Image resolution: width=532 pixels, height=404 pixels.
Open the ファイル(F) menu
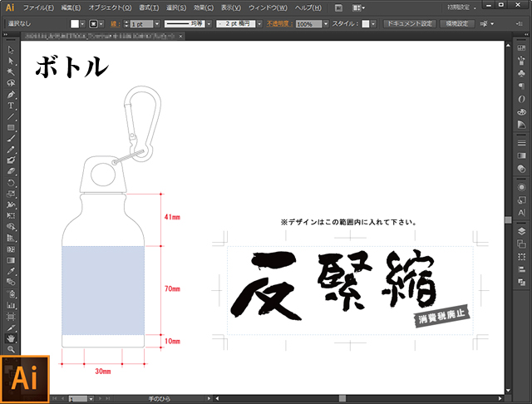point(38,7)
